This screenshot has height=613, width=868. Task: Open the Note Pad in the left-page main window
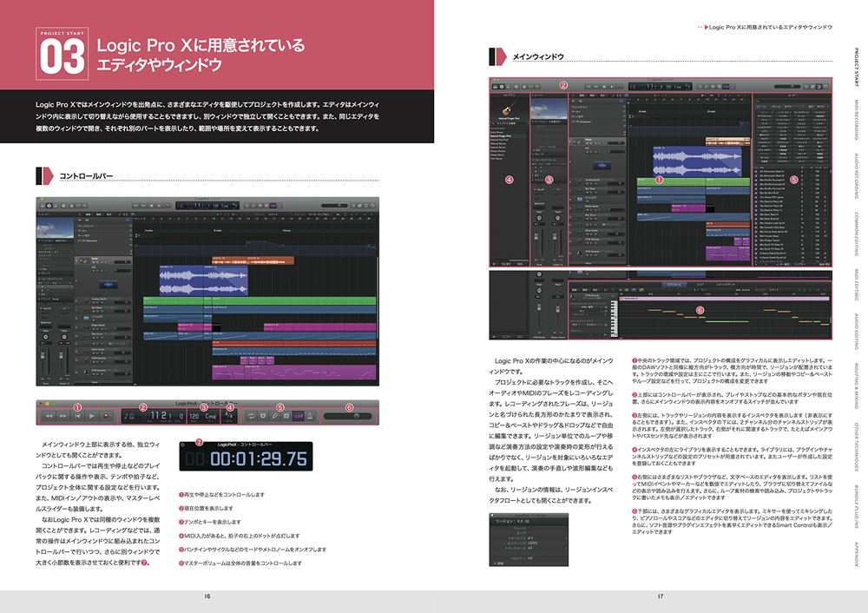[x=360, y=206]
